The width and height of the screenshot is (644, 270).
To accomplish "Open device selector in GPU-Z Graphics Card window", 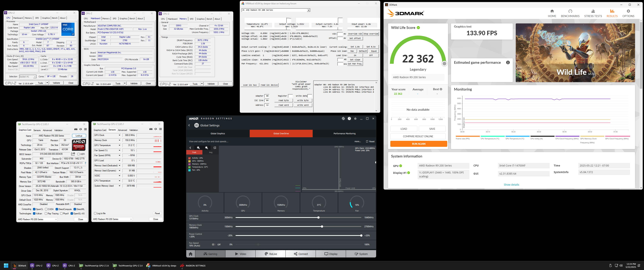I will click(x=37, y=219).
